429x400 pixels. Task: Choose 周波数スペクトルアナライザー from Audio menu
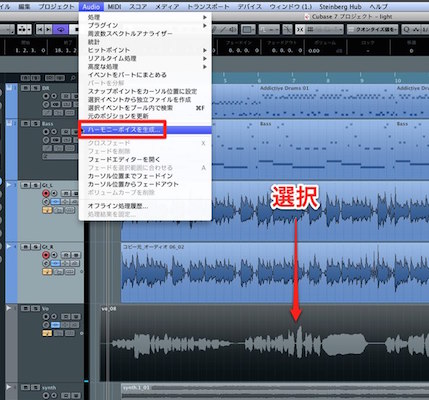point(145,34)
